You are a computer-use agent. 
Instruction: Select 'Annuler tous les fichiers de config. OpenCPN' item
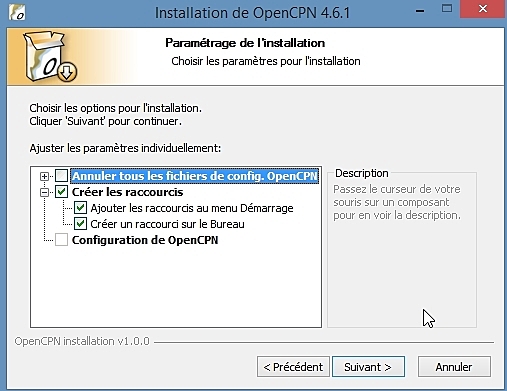[x=195, y=176]
